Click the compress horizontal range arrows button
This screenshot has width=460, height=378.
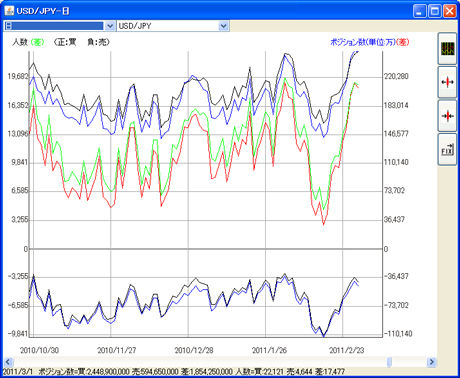(x=447, y=116)
